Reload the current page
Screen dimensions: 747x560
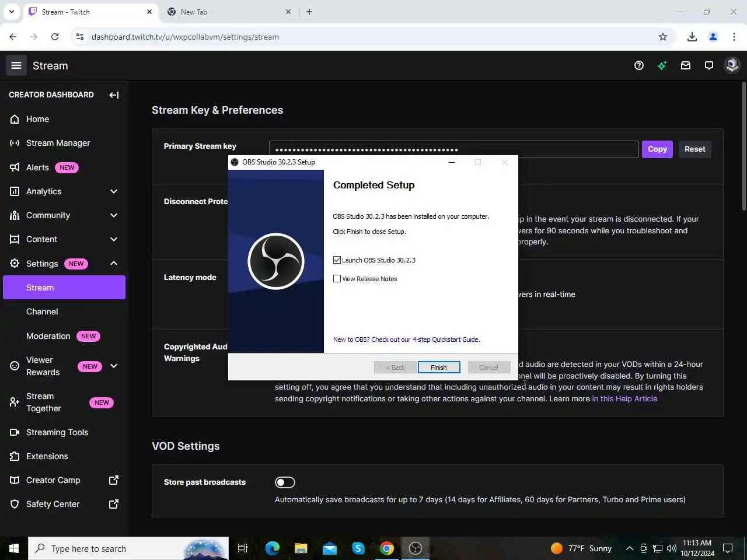tap(55, 37)
